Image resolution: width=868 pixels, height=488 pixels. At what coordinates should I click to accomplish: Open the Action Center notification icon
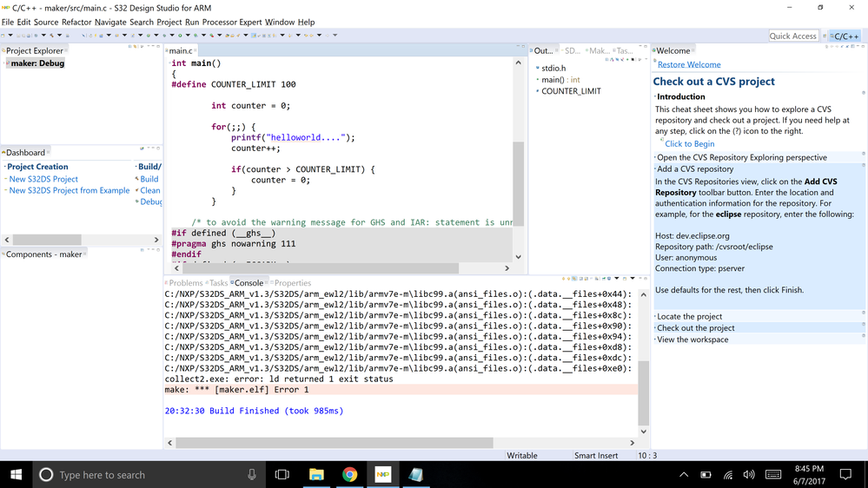[845, 475]
